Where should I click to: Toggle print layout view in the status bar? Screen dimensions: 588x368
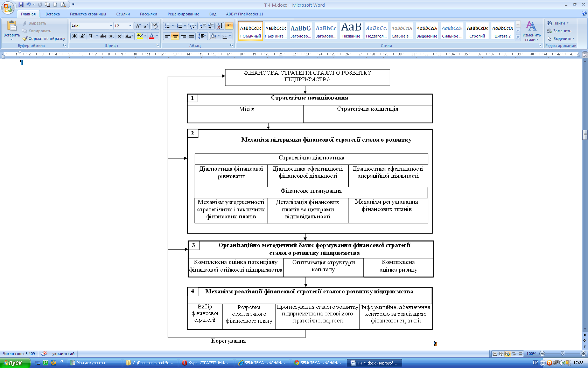pos(495,354)
